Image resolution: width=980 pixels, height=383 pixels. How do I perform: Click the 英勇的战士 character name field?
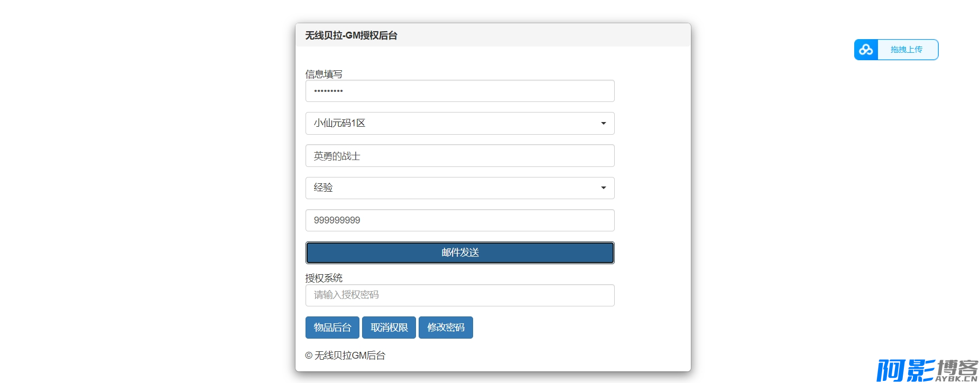pyautogui.click(x=460, y=156)
